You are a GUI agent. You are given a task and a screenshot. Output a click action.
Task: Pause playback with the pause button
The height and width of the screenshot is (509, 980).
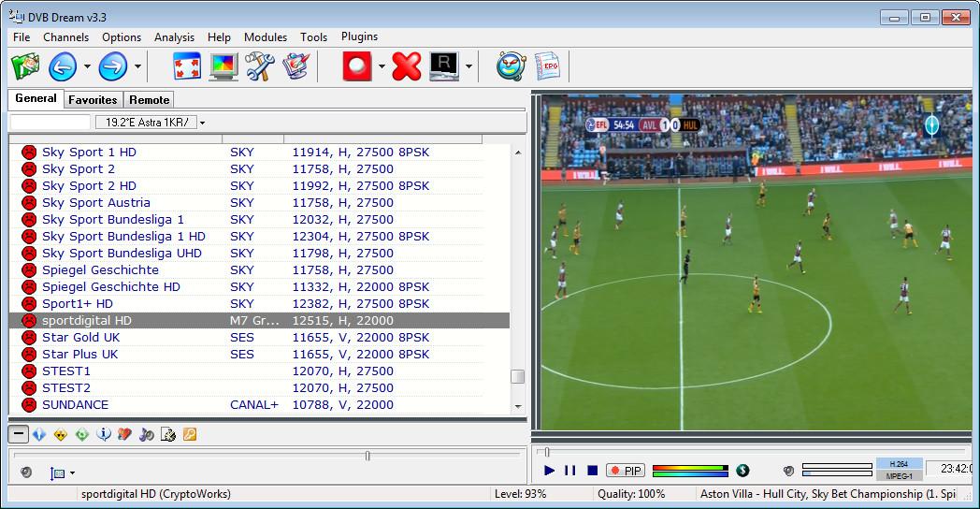click(570, 471)
